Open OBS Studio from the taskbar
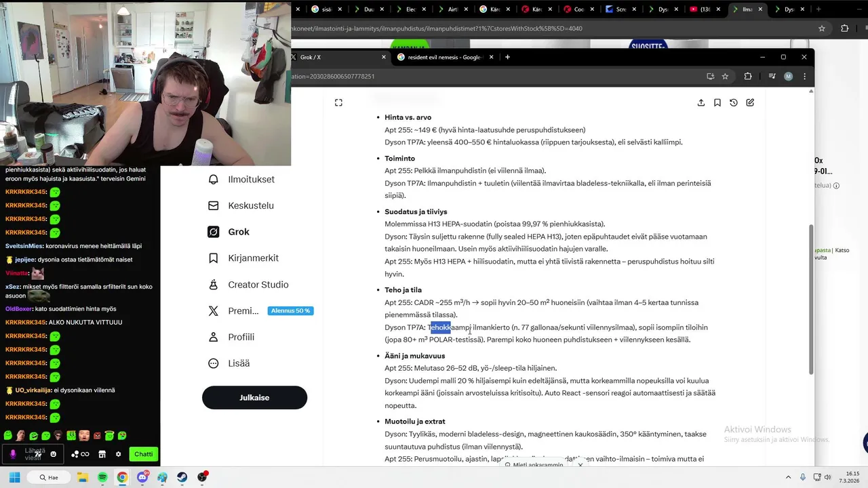 202,477
